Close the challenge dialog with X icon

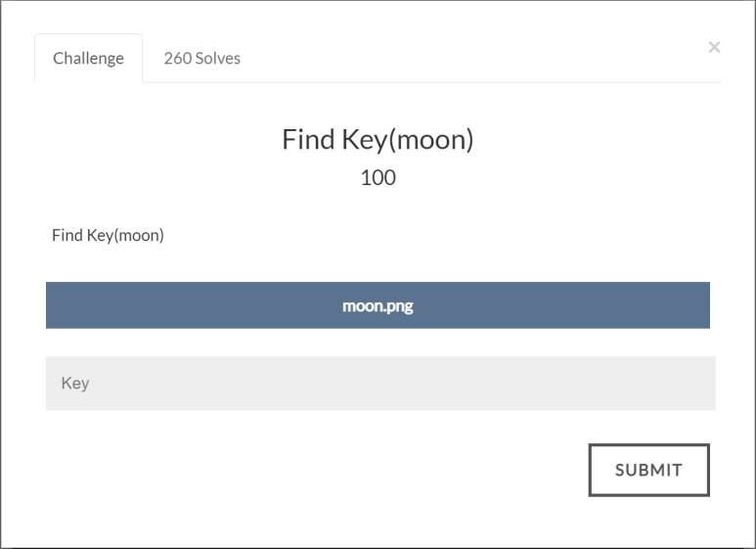click(x=714, y=47)
